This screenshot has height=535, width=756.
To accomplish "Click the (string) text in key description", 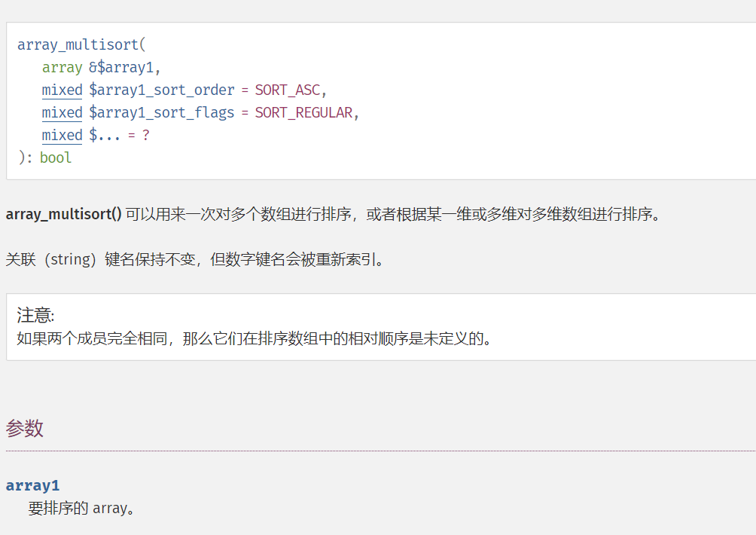I will coord(70,260).
